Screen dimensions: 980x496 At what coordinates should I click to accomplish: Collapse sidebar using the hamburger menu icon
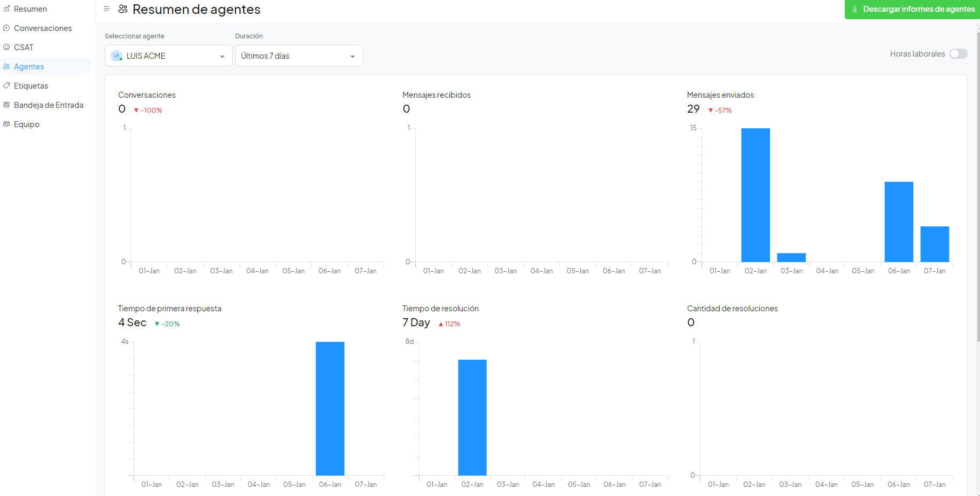(107, 9)
